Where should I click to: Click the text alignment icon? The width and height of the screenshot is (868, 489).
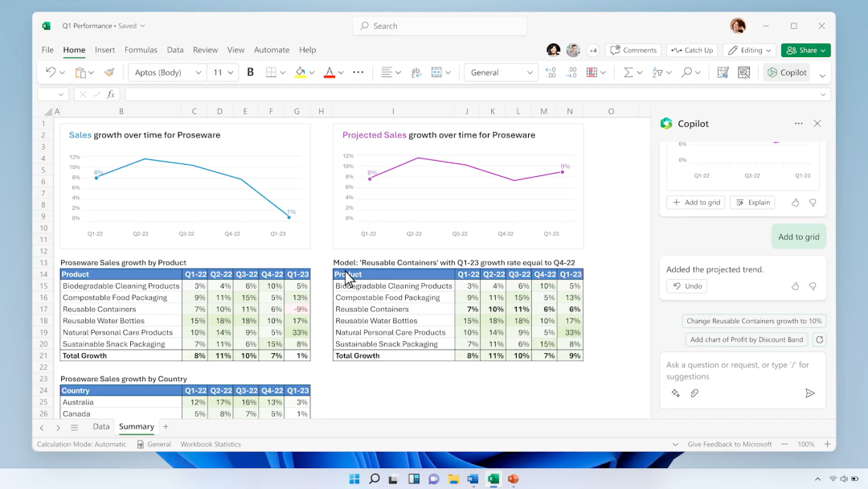pyautogui.click(x=387, y=72)
